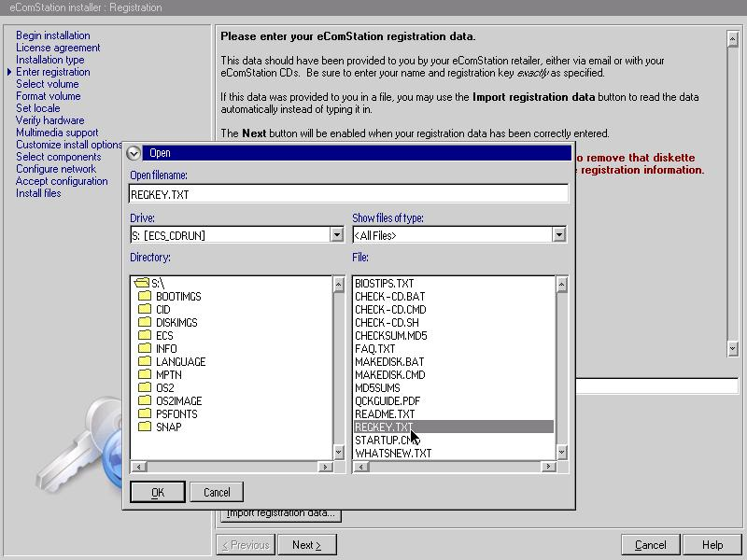Select highlighted REGKEY.TXT file

(x=454, y=427)
